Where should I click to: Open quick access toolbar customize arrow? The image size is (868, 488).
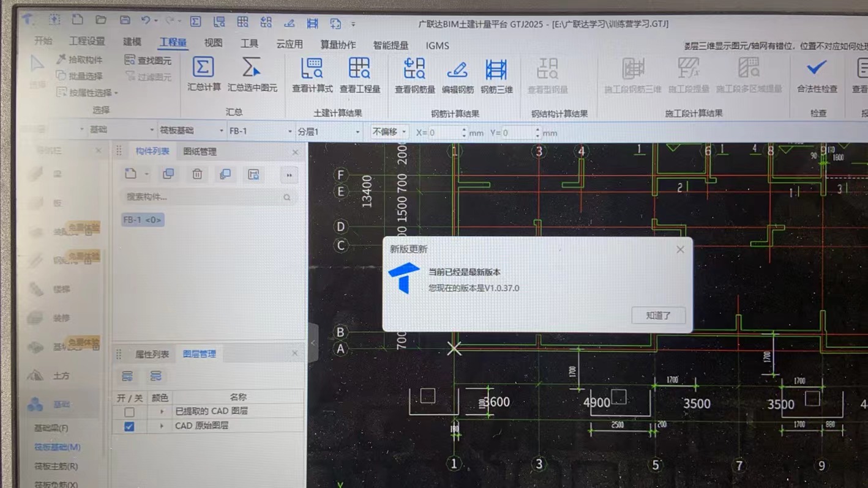point(353,24)
